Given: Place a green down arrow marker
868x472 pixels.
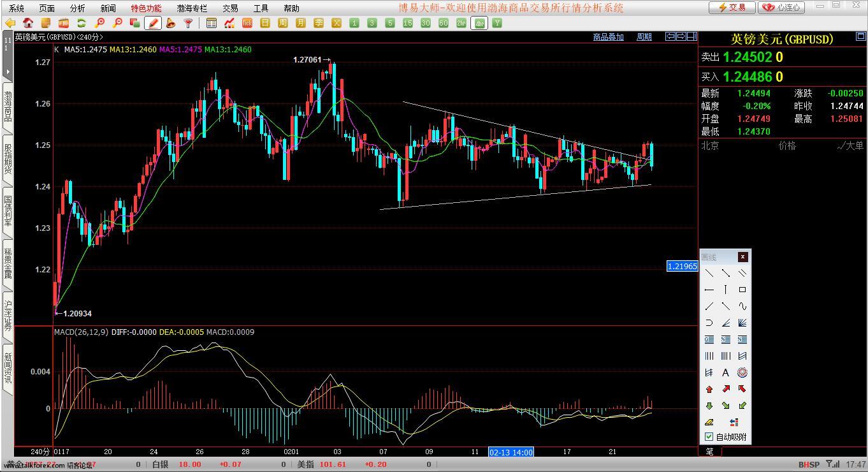Looking at the screenshot, I should coord(709,406).
